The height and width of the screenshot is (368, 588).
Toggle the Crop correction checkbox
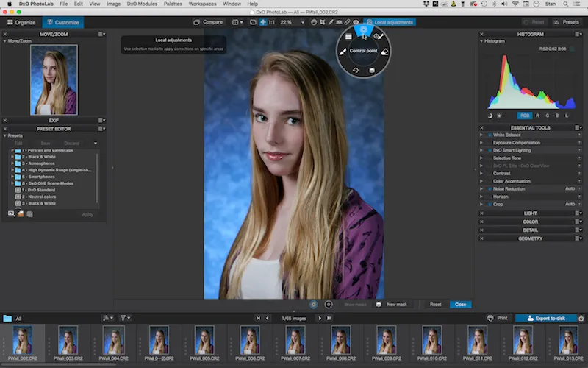pyautogui.click(x=490, y=205)
